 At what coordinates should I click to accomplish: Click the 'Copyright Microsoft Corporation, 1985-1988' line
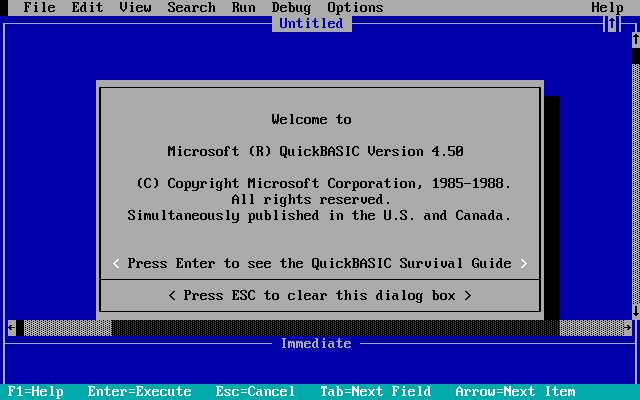click(x=323, y=184)
